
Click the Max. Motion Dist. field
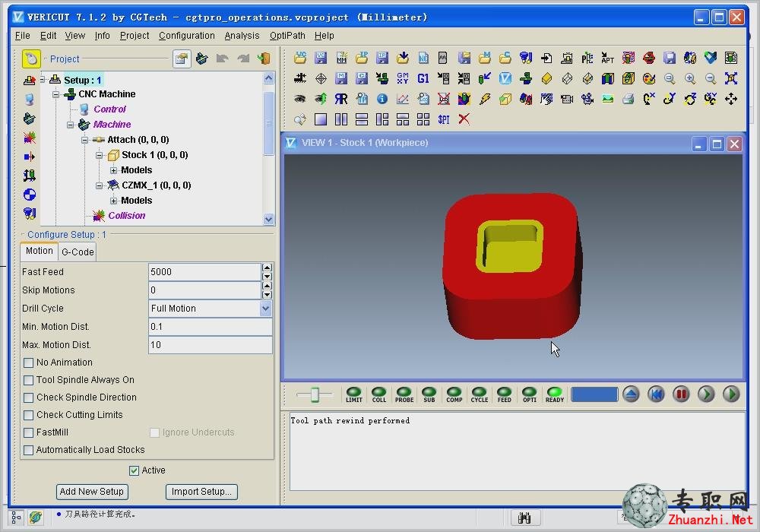pos(210,345)
